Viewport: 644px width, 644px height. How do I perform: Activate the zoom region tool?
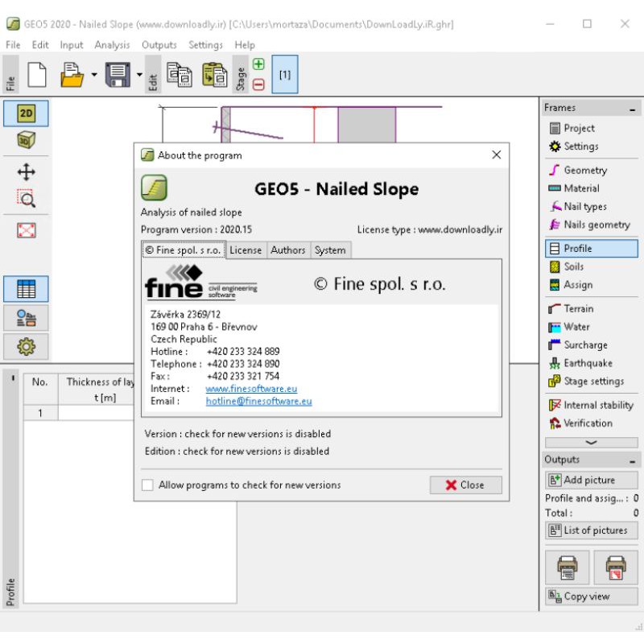[x=27, y=199]
